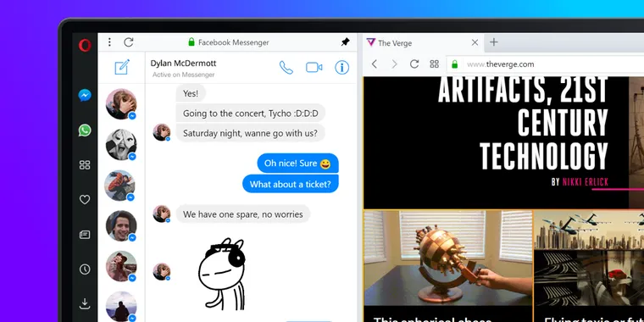
Task: Open smiling man avatar conversation
Action: tap(121, 226)
